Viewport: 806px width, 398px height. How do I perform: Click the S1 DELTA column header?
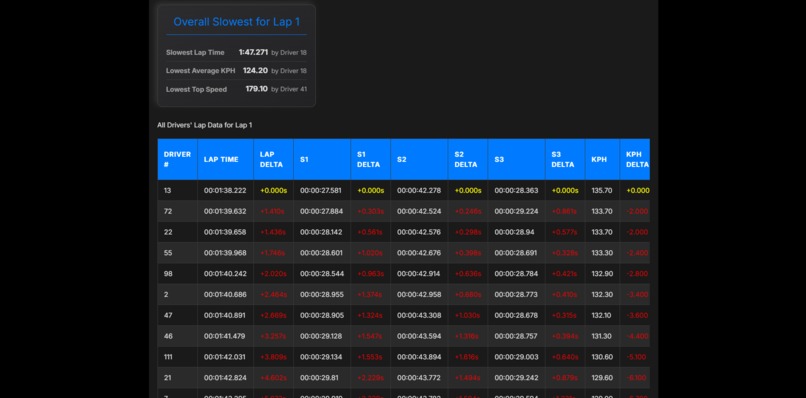371,159
